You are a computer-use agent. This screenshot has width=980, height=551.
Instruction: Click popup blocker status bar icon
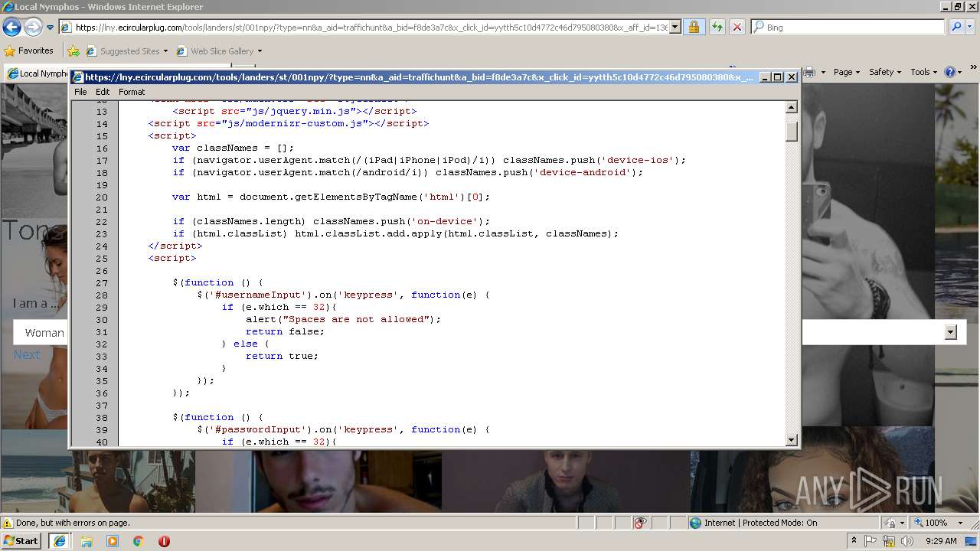pos(640,523)
